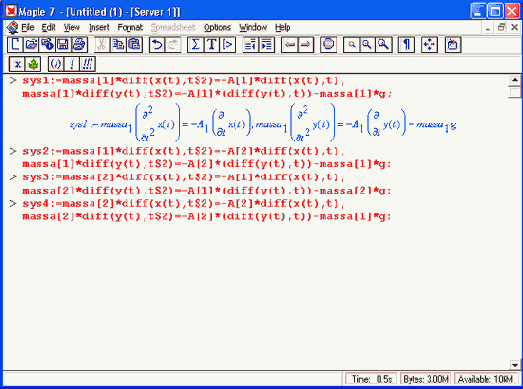The width and height of the screenshot is (523, 389).
Task: Click the Stop computation icon
Action: [x=328, y=45]
